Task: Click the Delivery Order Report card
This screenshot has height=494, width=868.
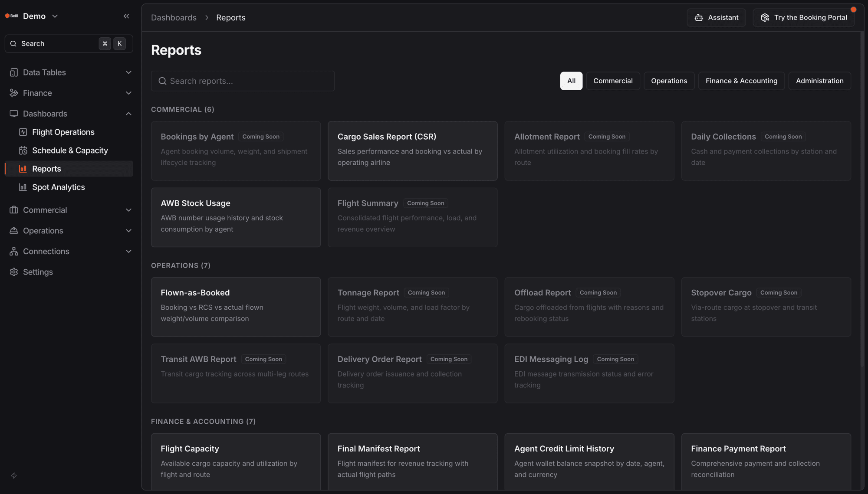Action: pyautogui.click(x=412, y=373)
